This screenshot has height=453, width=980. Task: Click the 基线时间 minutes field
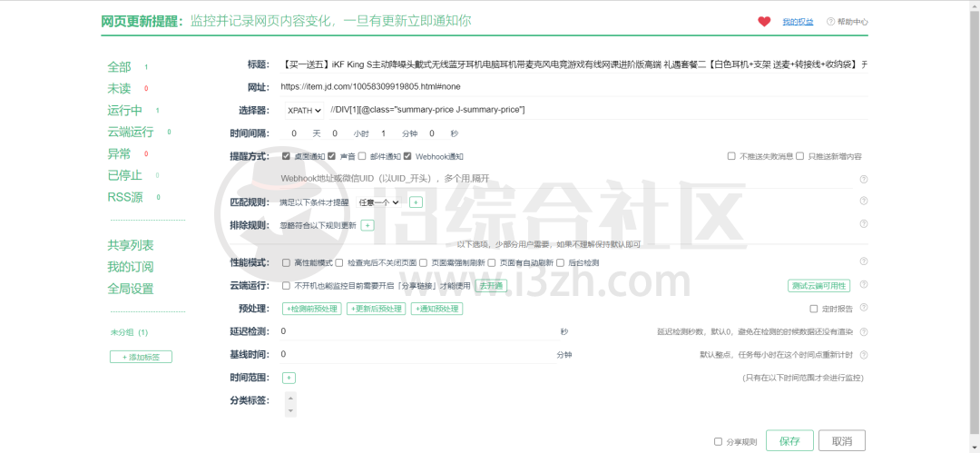pos(418,354)
